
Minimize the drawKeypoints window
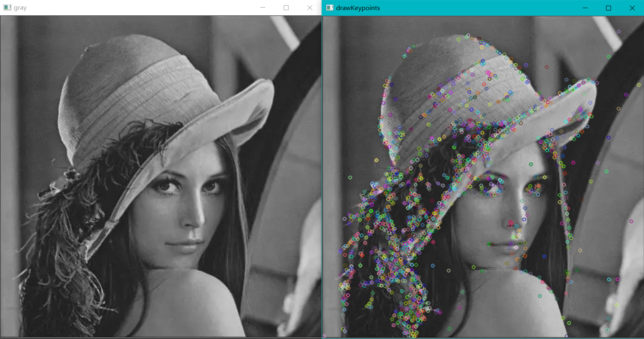585,8
